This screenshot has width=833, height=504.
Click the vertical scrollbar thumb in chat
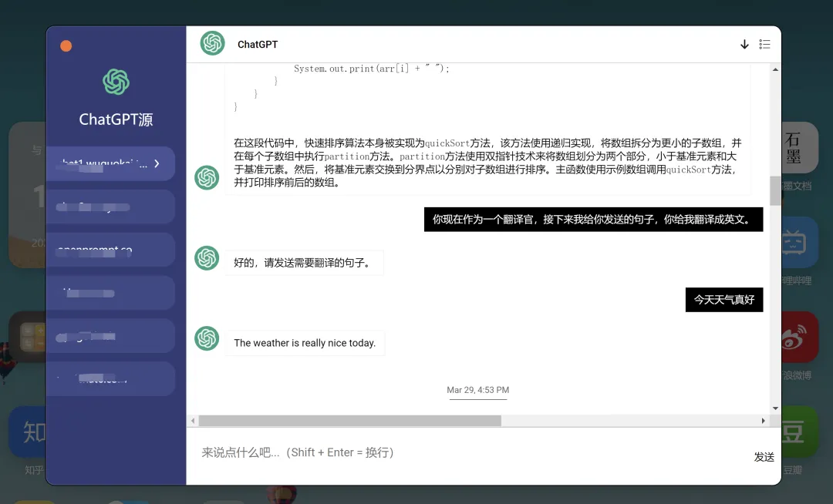tap(776, 190)
